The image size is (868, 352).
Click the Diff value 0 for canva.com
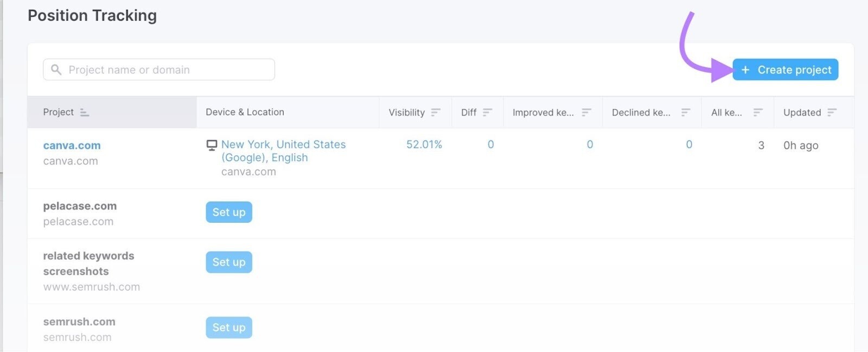point(490,144)
